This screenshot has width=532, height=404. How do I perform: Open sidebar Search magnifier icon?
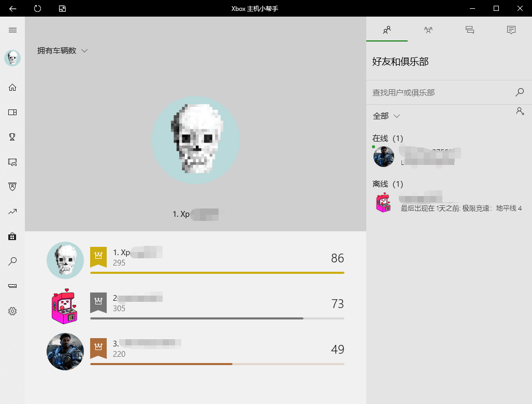click(12, 261)
